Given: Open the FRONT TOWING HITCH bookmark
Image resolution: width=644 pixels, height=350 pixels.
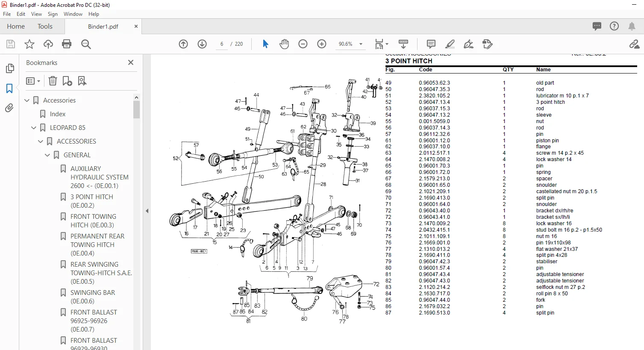Looking at the screenshot, I should (93, 221).
